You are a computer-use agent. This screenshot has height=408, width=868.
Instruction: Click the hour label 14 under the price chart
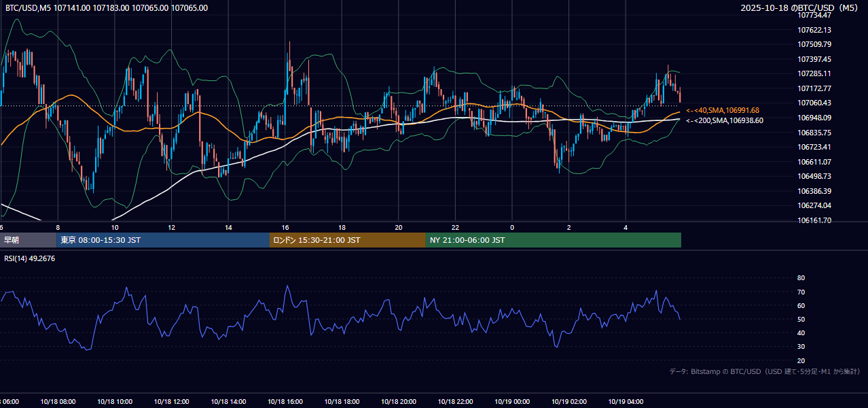(229, 228)
